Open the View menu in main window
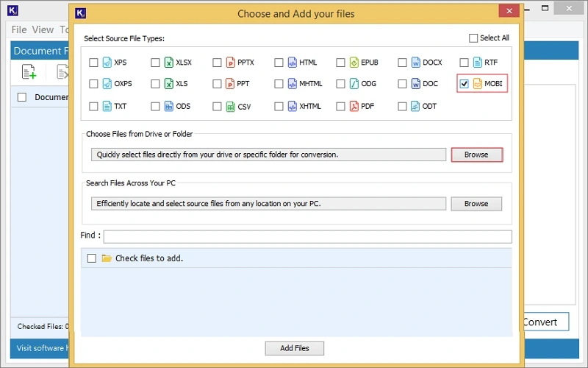The width and height of the screenshot is (588, 368). point(43,29)
